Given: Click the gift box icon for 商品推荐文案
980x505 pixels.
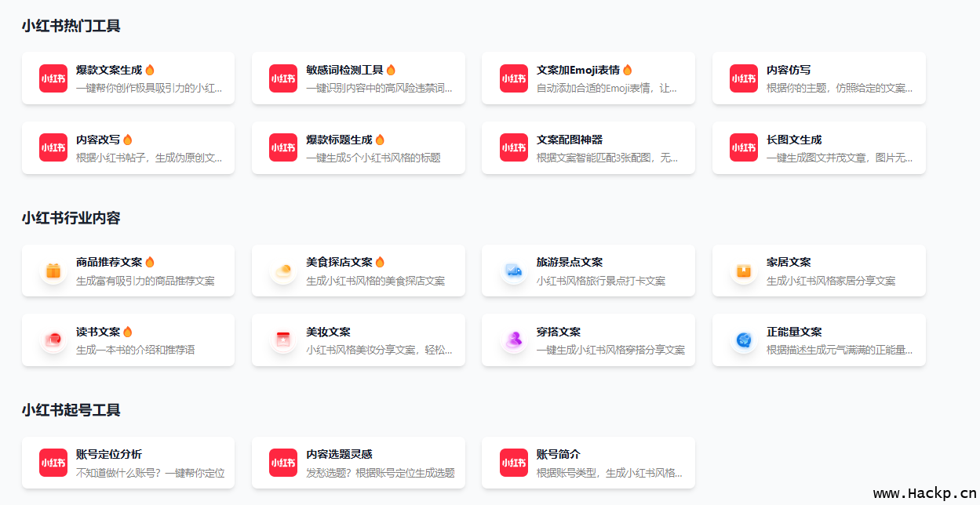Looking at the screenshot, I should (x=53, y=271).
